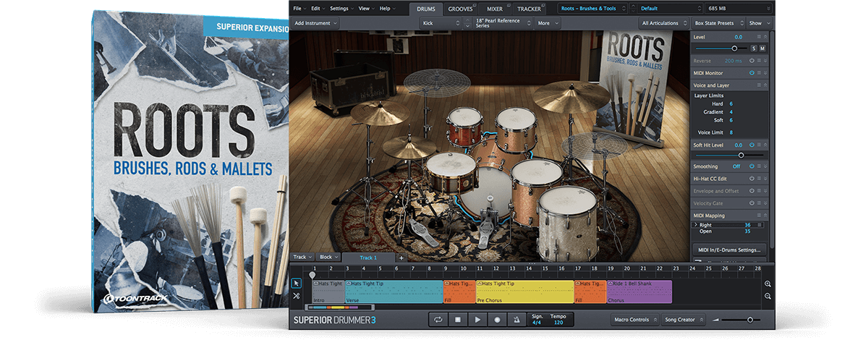The image size is (868, 353).
Task: Toggle Soft Hit Level power button
Action: point(752,145)
